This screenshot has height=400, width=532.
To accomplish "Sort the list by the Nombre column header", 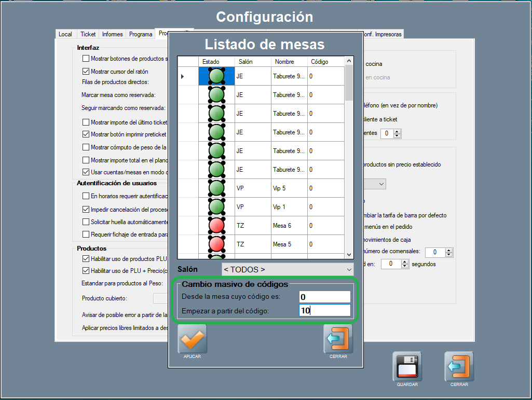I will pos(284,62).
